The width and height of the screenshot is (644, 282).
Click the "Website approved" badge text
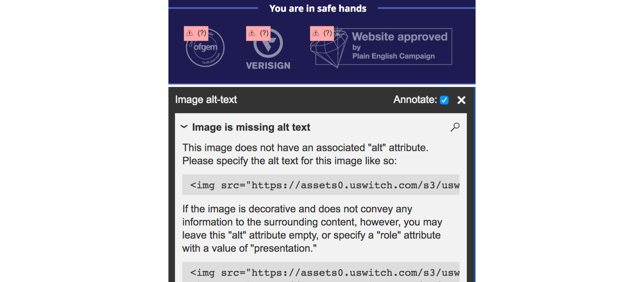coord(399,37)
